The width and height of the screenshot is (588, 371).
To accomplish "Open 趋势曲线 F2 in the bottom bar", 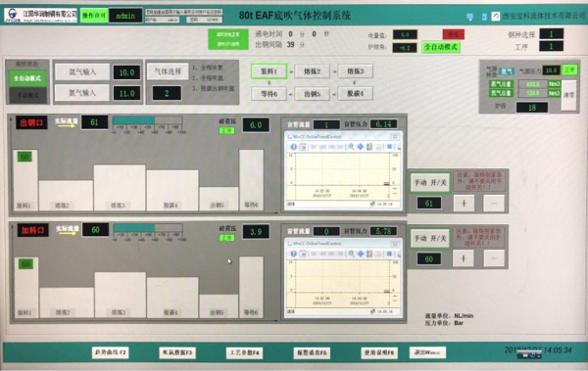I will tap(110, 352).
